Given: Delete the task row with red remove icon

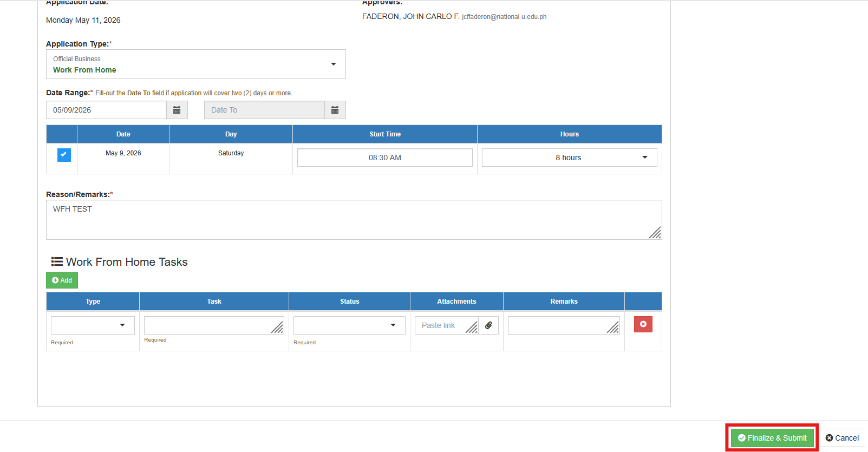Looking at the screenshot, I should pyautogui.click(x=643, y=324).
